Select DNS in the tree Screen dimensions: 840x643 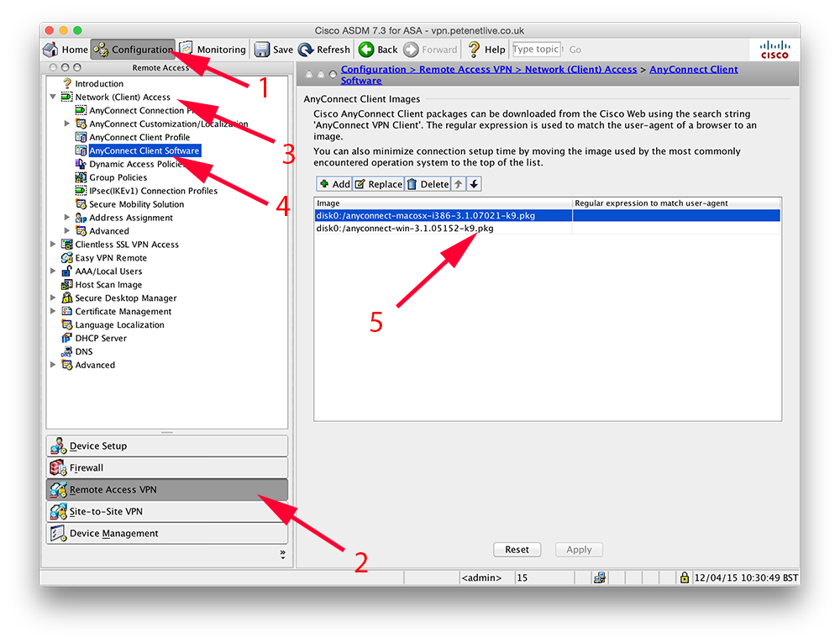(83, 351)
